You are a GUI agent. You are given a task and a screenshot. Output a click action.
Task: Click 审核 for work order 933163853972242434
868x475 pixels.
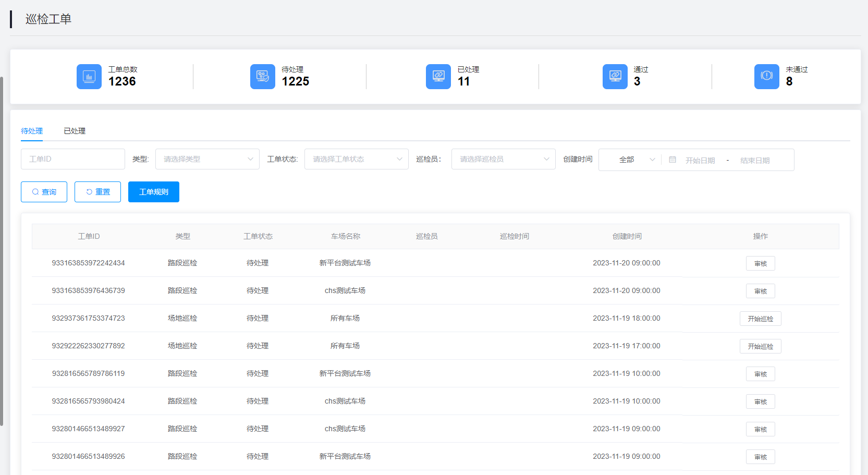click(760, 263)
